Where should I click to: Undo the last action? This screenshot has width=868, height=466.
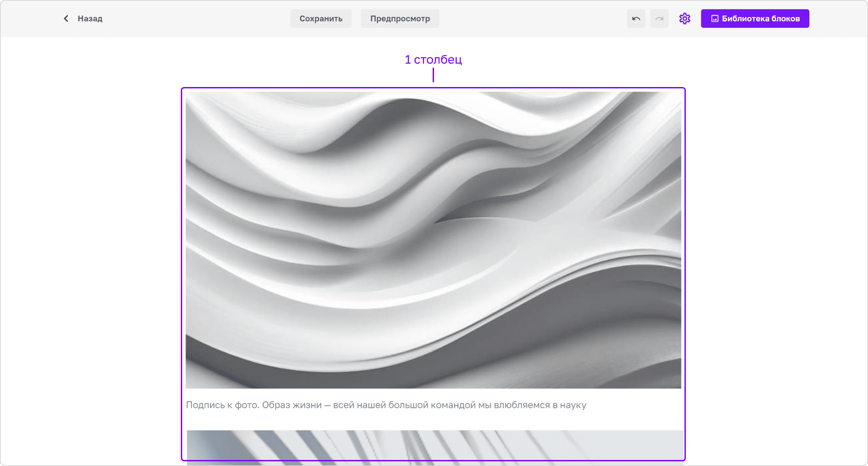(x=636, y=18)
